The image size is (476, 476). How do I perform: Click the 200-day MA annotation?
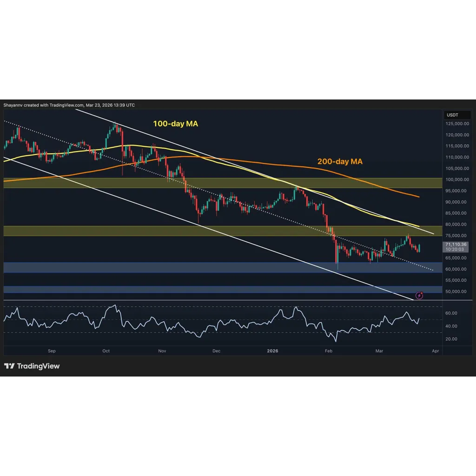pos(340,161)
